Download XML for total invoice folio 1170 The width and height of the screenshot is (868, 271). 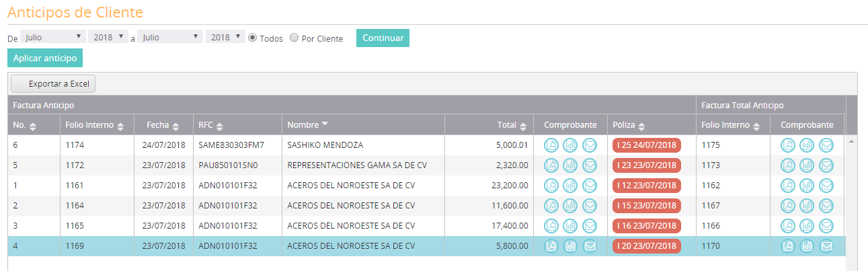click(x=807, y=246)
